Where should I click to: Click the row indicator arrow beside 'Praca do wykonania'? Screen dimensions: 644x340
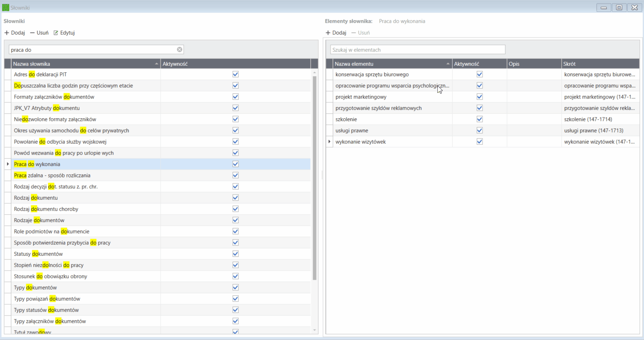(8, 164)
